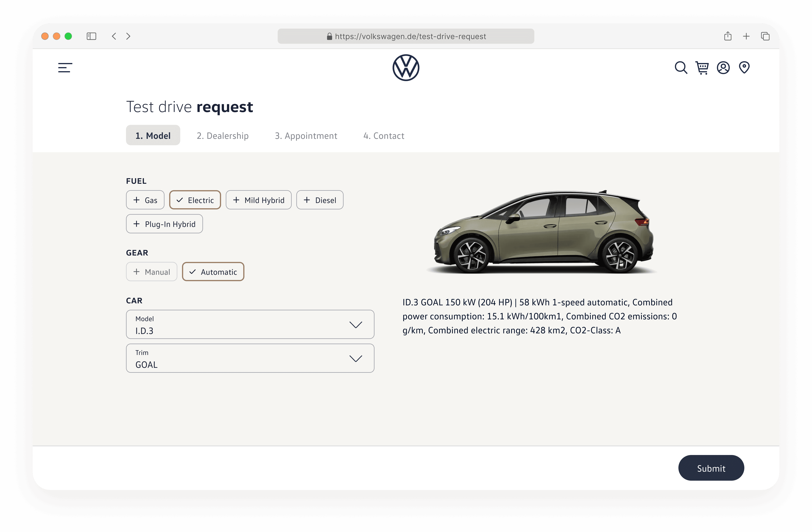Click the ID.3 GOAL specification text

point(539,316)
